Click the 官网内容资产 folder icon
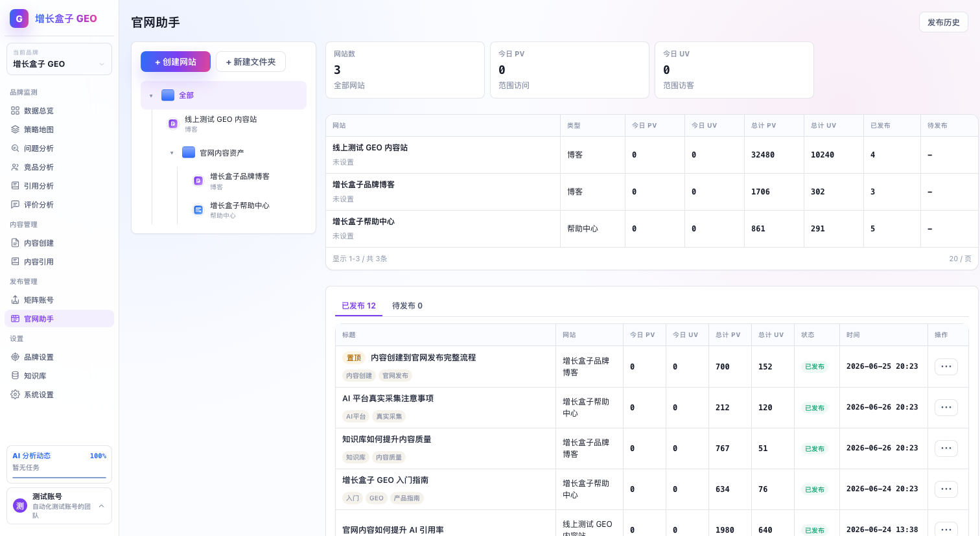The image size is (980, 536). (189, 152)
